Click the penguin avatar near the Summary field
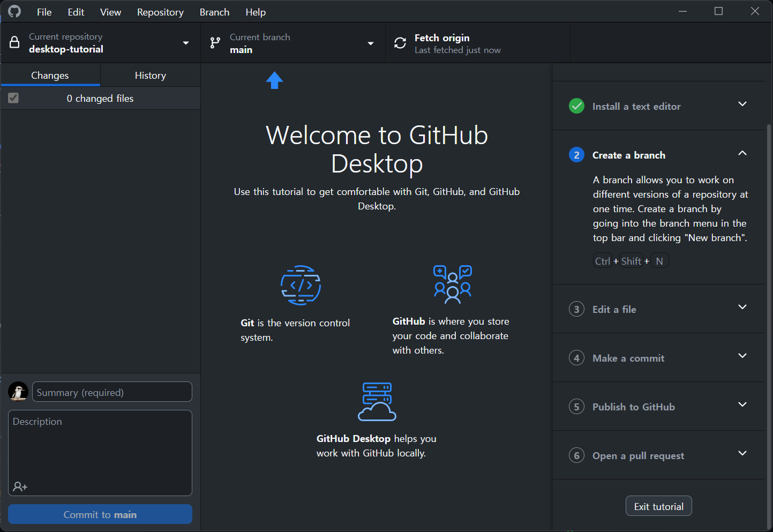Image resolution: width=773 pixels, height=532 pixels. 18,392
